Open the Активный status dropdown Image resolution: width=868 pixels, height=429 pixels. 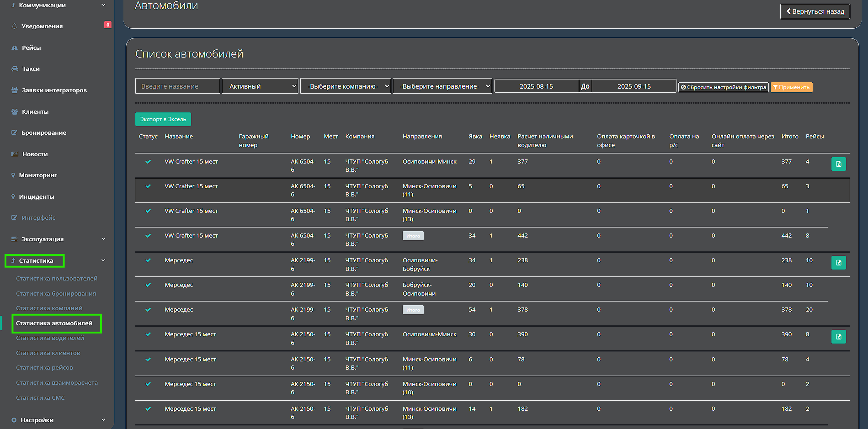tap(260, 86)
